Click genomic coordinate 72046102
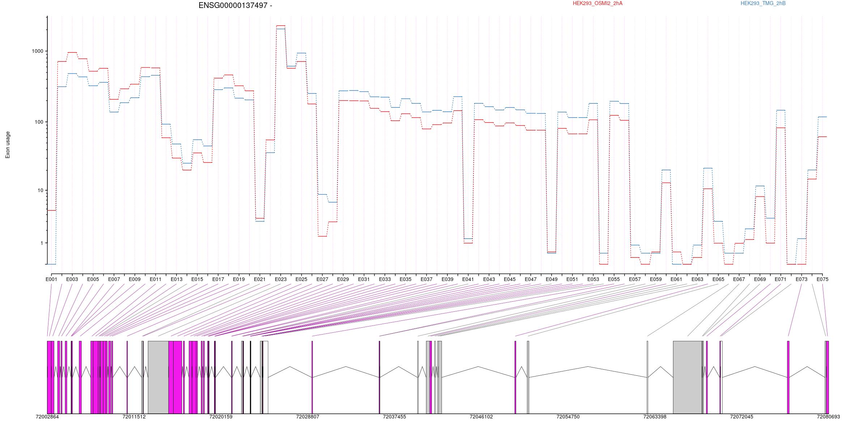 (481, 417)
